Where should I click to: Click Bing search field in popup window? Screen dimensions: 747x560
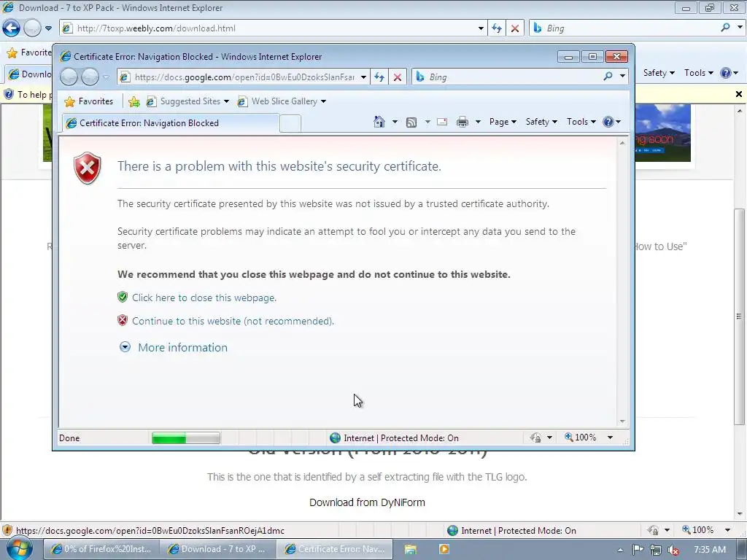click(508, 77)
